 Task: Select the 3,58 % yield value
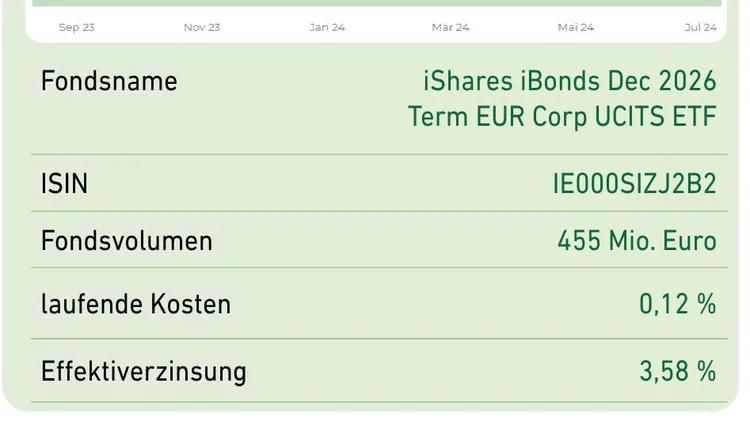tap(678, 372)
